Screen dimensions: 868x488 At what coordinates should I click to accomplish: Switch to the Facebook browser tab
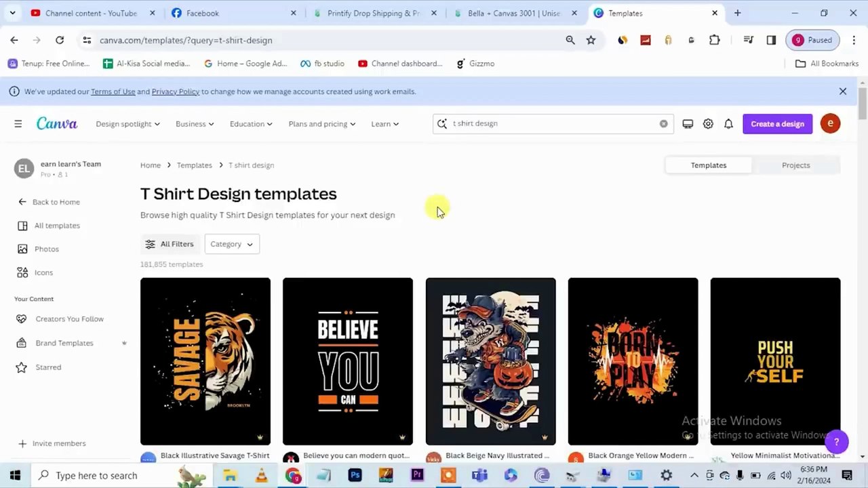(233, 13)
